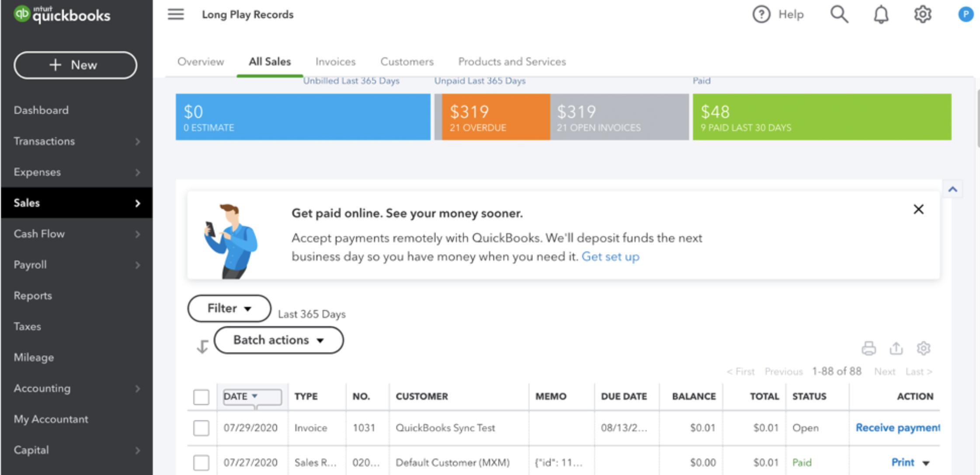The height and width of the screenshot is (475, 980).
Task: Click the hamburger menu icon
Action: click(x=176, y=14)
